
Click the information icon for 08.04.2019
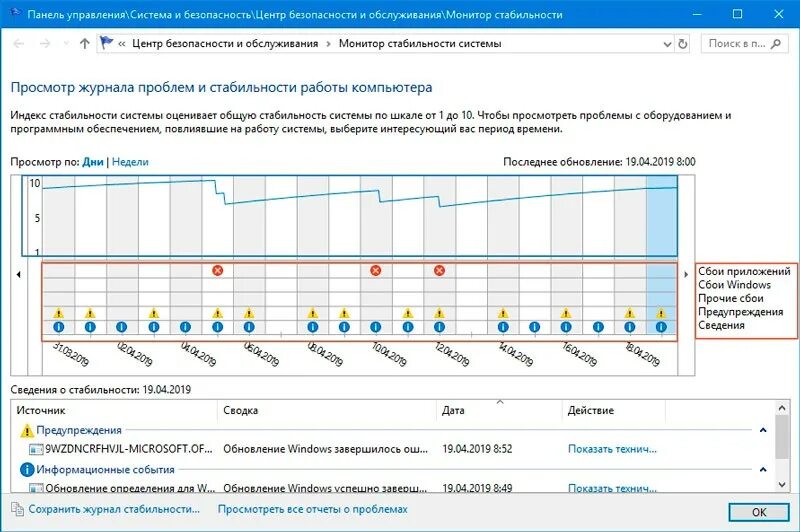click(313, 327)
